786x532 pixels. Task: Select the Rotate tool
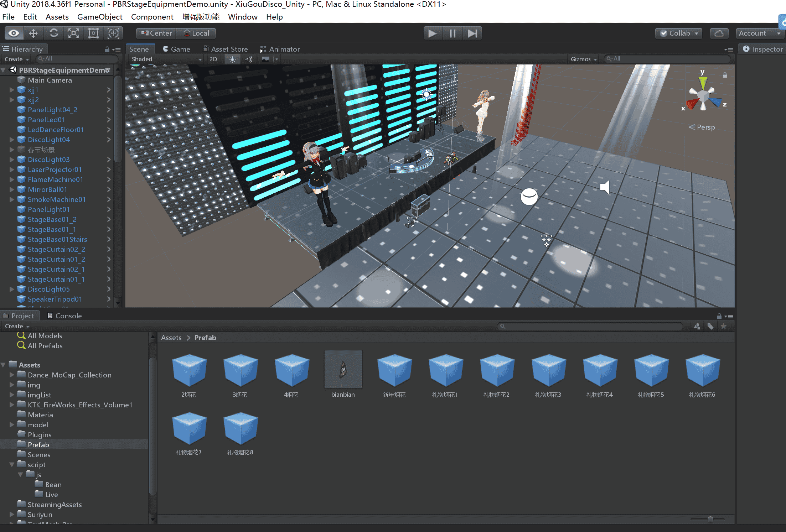(x=53, y=33)
